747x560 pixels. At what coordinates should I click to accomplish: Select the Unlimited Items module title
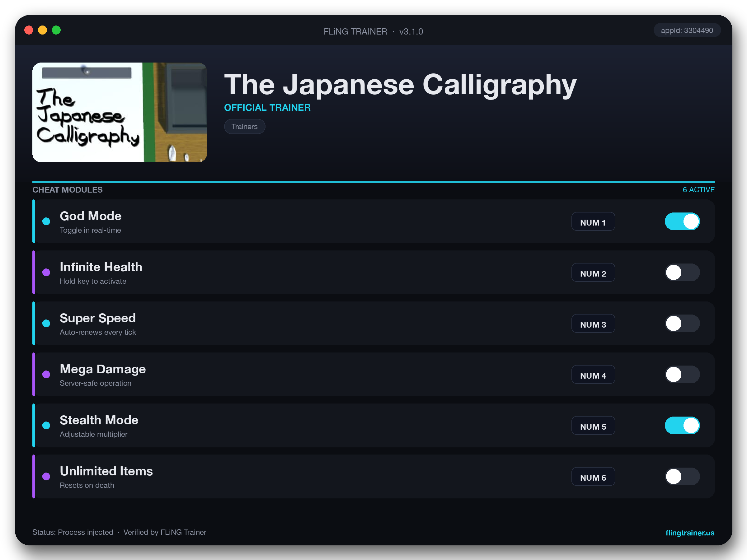pos(106,471)
